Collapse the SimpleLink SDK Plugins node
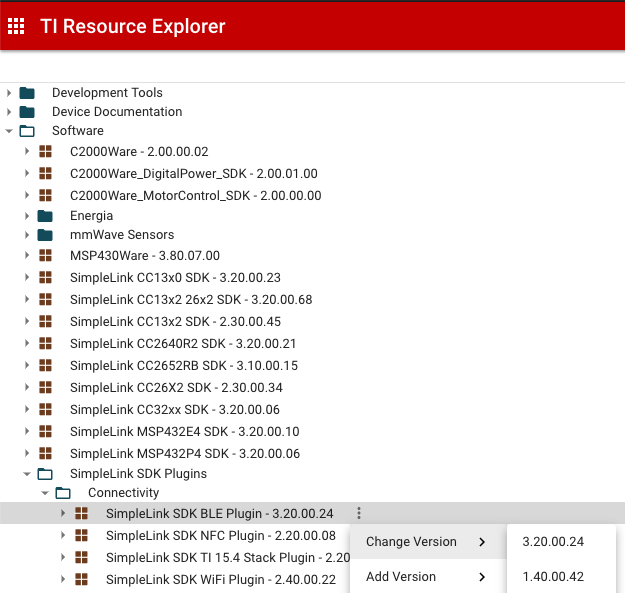 click(27, 474)
